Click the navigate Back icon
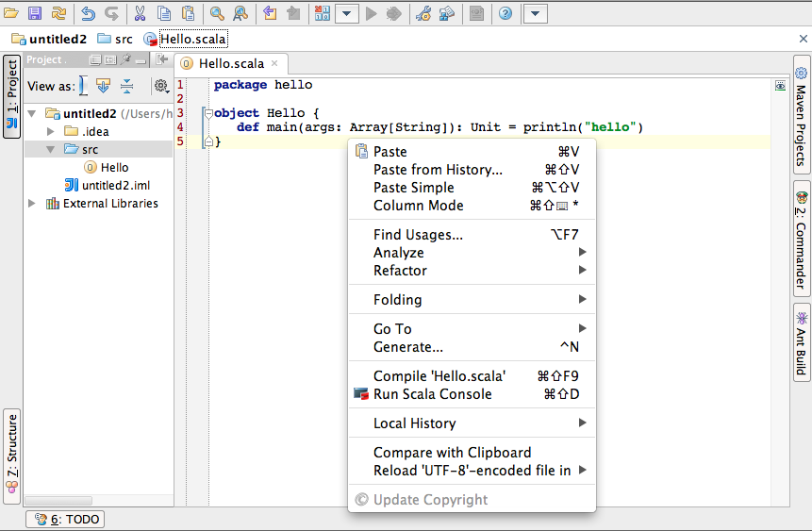 pos(270,13)
